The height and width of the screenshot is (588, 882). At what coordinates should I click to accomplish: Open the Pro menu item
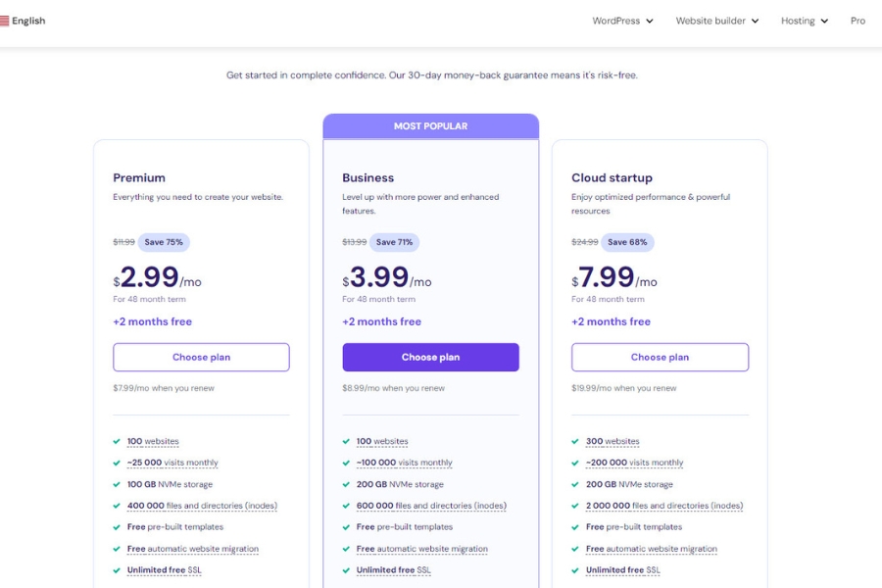point(857,21)
